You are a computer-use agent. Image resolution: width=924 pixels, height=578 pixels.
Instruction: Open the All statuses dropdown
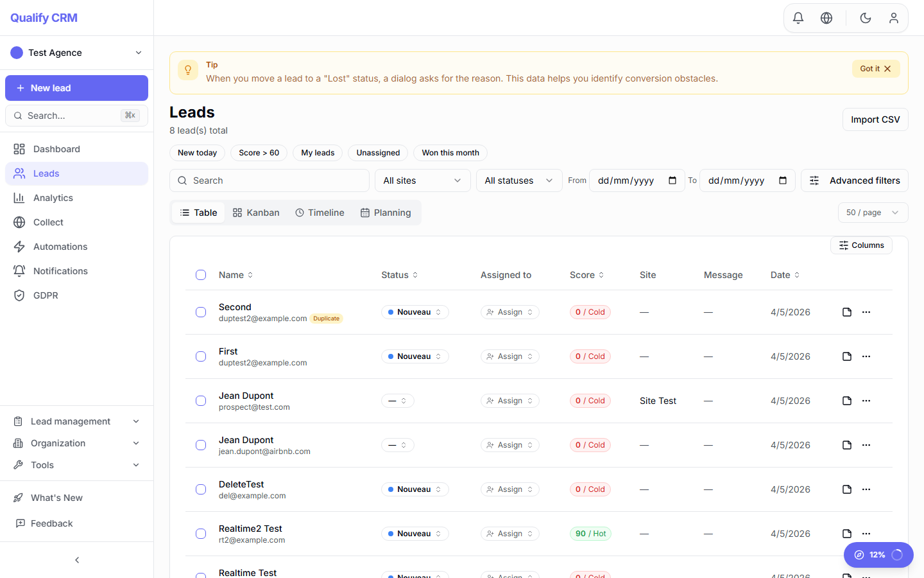(x=518, y=180)
